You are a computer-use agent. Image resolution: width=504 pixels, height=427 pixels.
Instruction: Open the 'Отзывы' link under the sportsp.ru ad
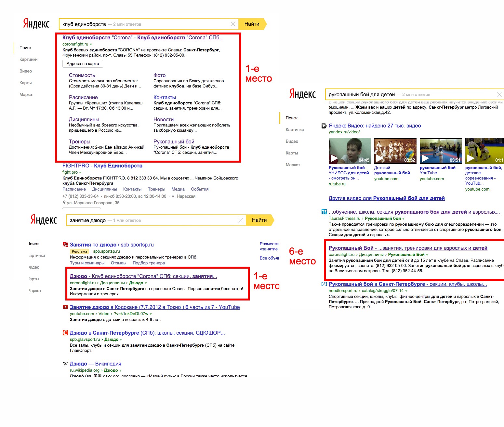(x=119, y=263)
